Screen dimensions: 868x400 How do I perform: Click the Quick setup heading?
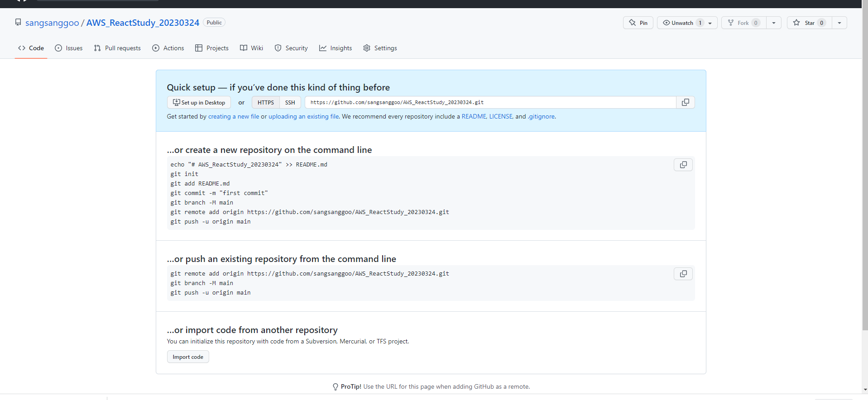(x=278, y=87)
